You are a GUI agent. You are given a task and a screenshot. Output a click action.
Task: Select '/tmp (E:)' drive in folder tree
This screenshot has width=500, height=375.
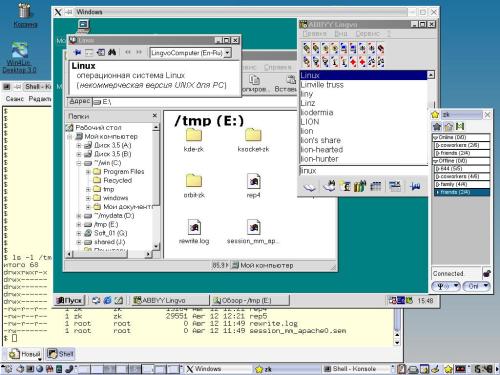pos(106,224)
